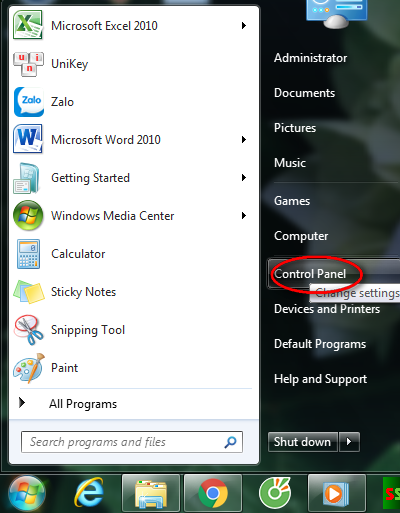Click the Windows Media Center label
The height and width of the screenshot is (513, 400).
click(113, 216)
